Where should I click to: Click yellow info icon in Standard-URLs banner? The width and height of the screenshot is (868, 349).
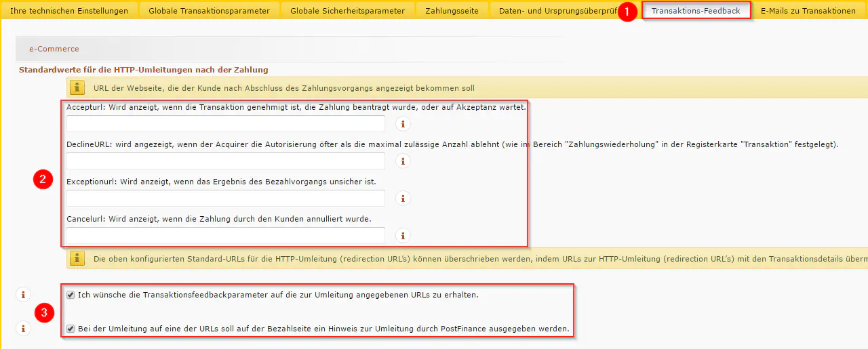pyautogui.click(x=78, y=258)
